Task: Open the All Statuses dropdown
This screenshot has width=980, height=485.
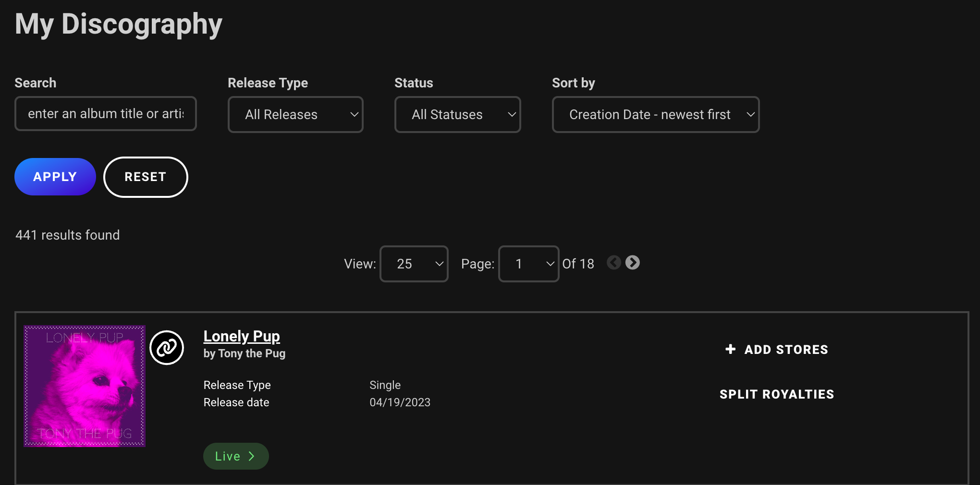Action: 457,114
